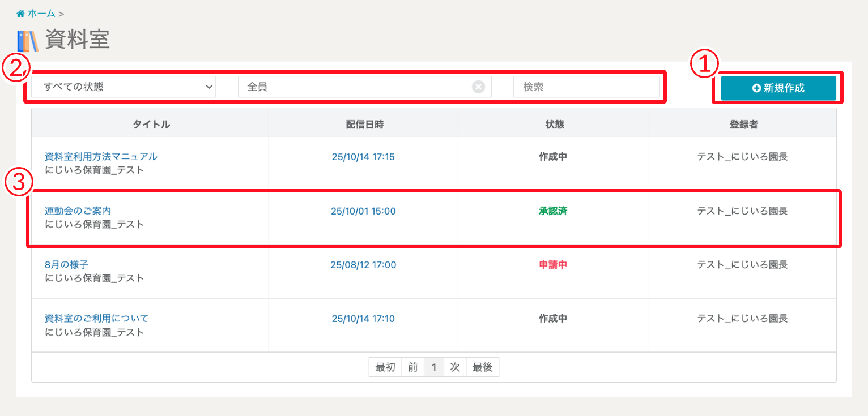Click the 配信日時 column header
Viewport: 868px width, 416px height.
(363, 125)
